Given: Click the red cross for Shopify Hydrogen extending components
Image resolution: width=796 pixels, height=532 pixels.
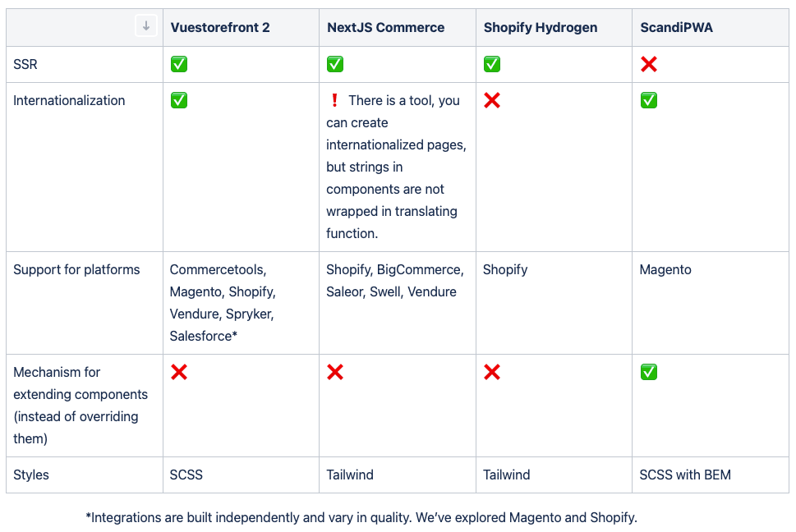Looking at the screenshot, I should [492, 372].
